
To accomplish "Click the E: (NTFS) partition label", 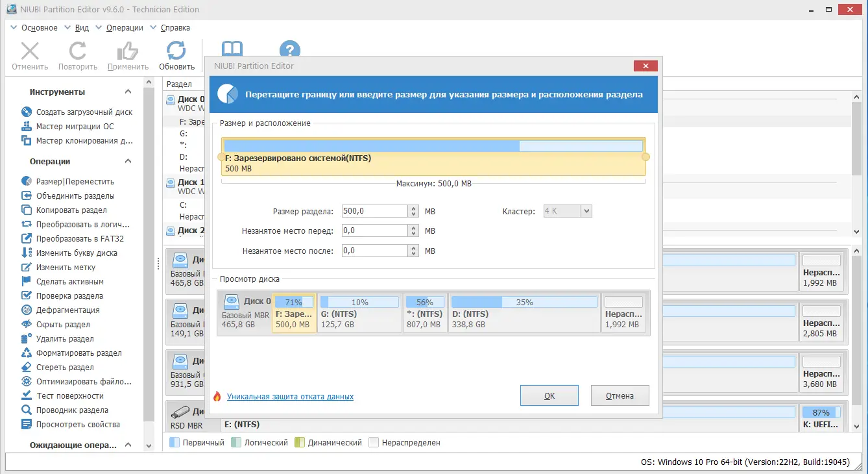I will click(x=241, y=425).
